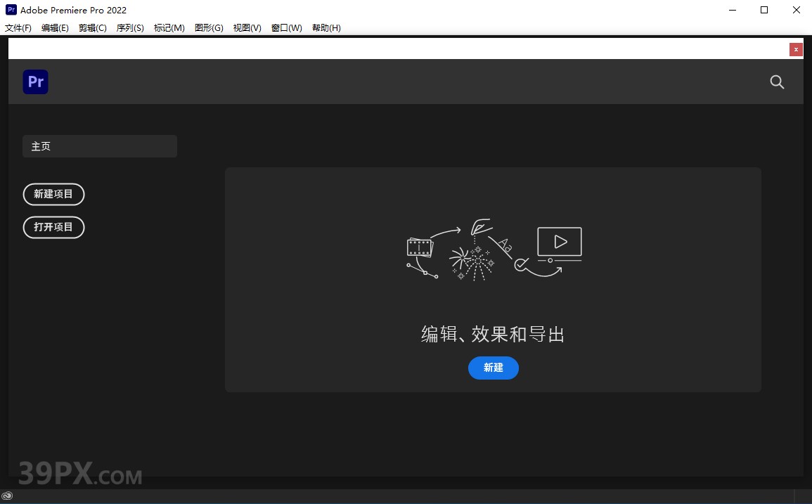Image resolution: width=812 pixels, height=504 pixels.
Task: Click the editing workflow illustration
Action: (494, 250)
